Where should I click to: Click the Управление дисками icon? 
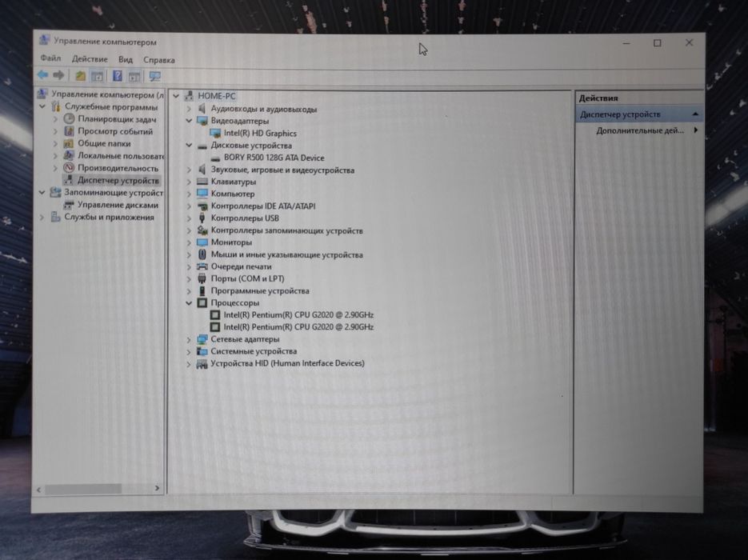(69, 205)
